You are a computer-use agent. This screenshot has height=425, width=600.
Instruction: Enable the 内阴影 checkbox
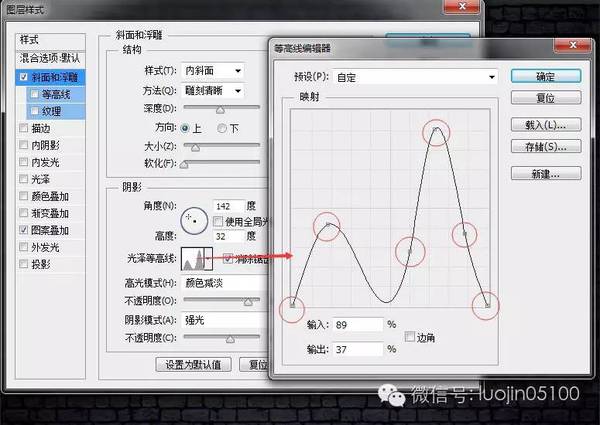(x=24, y=145)
